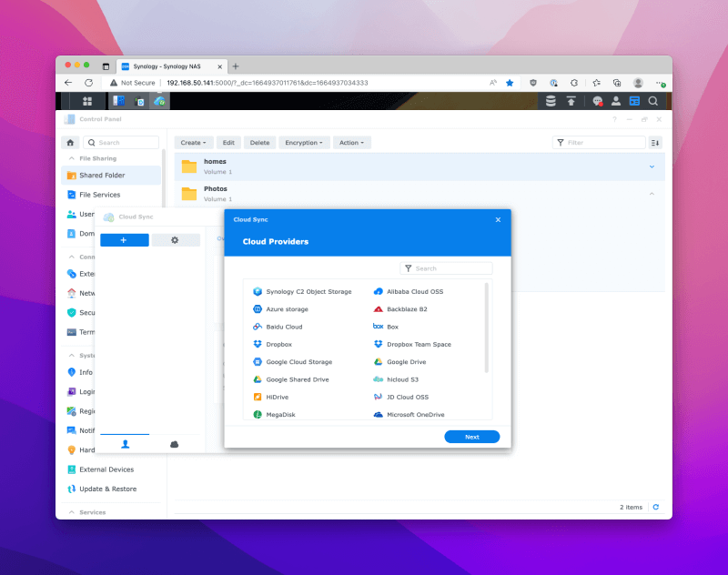Refresh the shared folder list
Screen dimensions: 728x575
(656, 507)
